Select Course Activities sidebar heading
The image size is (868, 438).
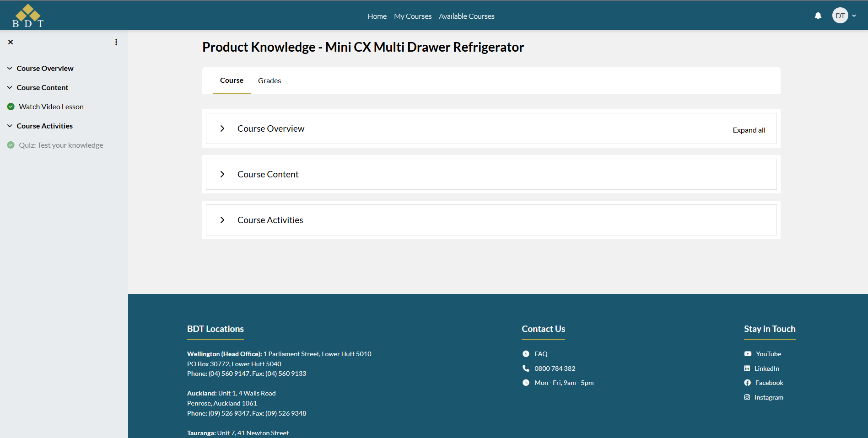(45, 126)
